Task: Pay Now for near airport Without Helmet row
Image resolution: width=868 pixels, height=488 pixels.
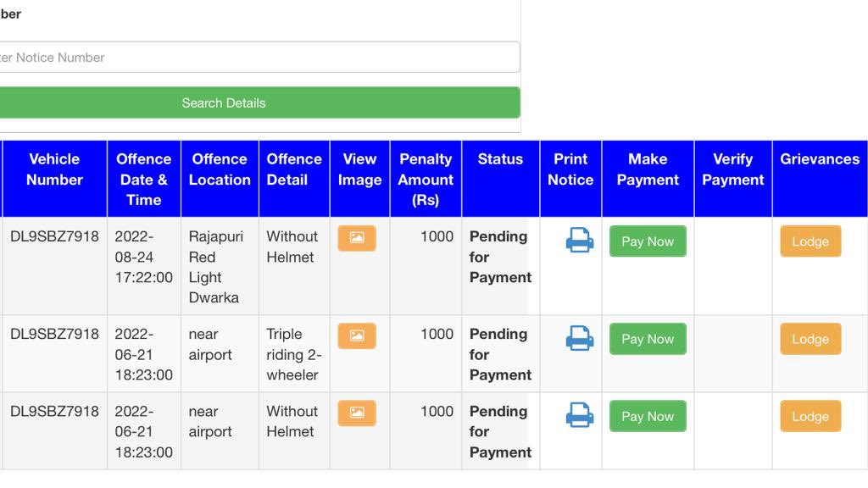Action: tap(648, 416)
